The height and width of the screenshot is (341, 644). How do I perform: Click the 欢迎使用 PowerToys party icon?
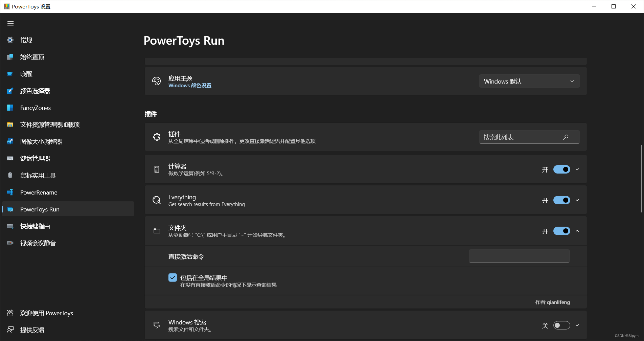10,313
